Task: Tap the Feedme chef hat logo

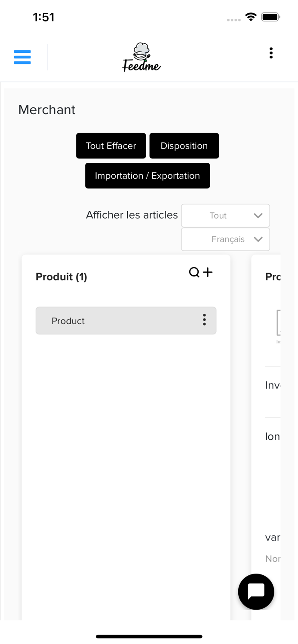Action: (141, 57)
